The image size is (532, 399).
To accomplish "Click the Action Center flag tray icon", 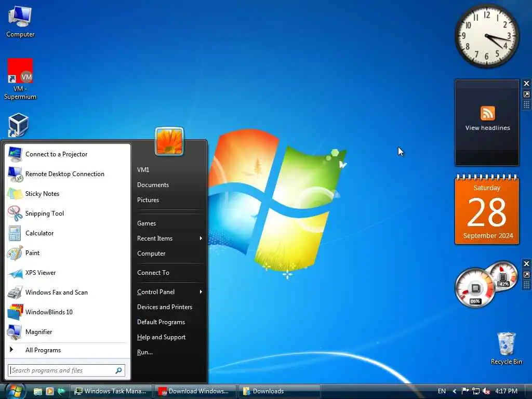I will (465, 391).
